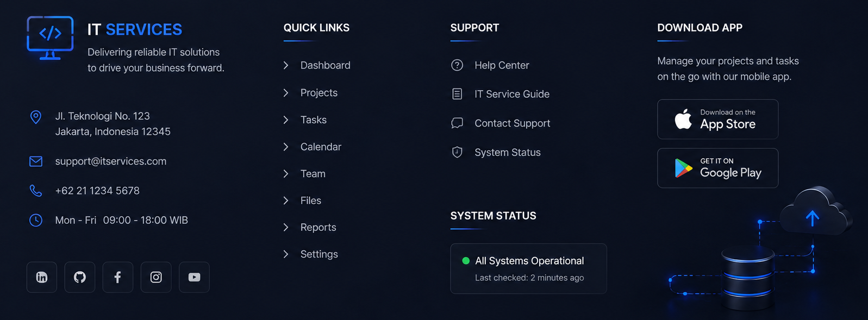Go to the Team quick link

(313, 174)
